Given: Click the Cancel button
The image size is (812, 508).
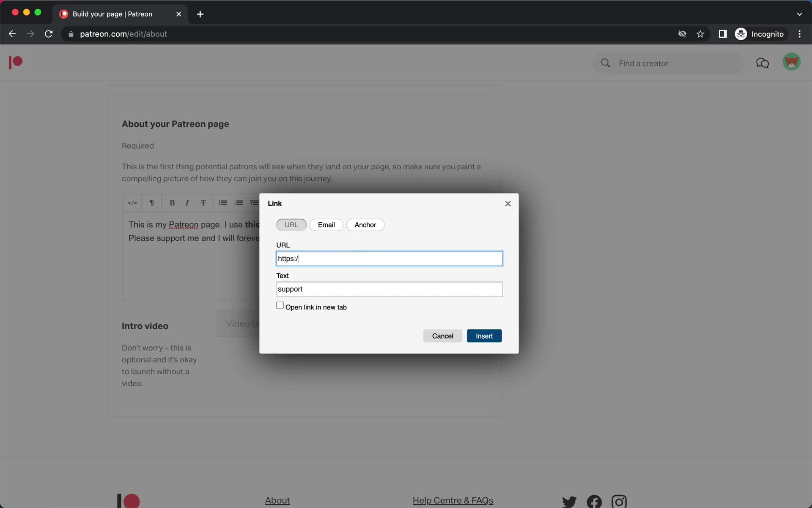Looking at the screenshot, I should (x=442, y=335).
